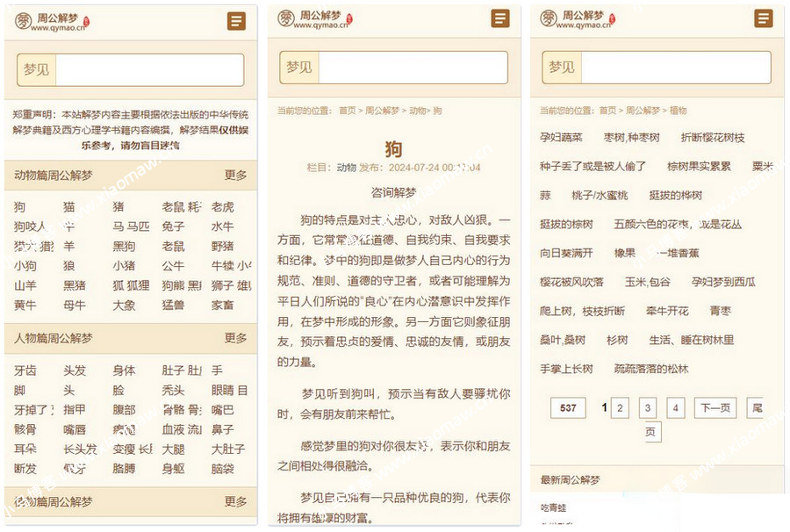Open the hamburger menu on the 植物 list page
Viewport: 790px width, 532px height.
764,18
